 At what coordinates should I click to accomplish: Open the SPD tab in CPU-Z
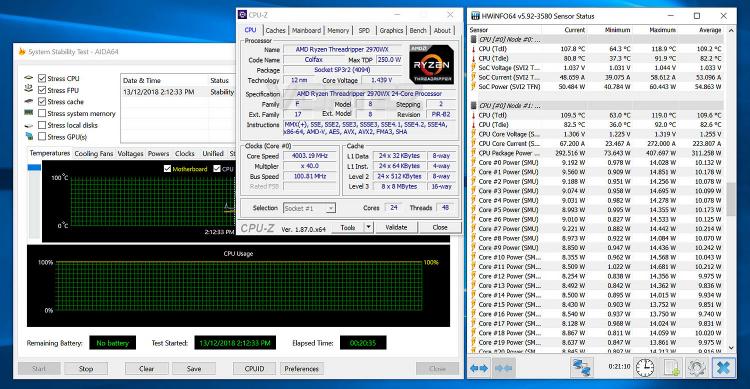364,30
